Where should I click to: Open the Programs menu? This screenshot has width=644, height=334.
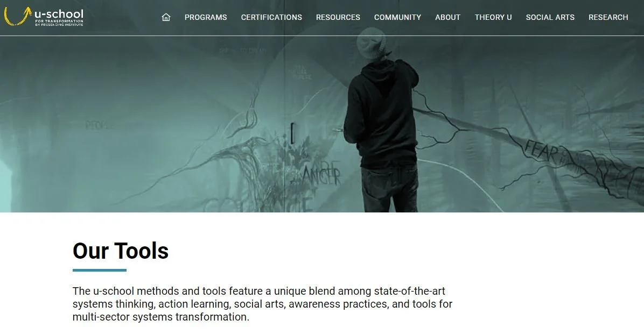coord(206,17)
